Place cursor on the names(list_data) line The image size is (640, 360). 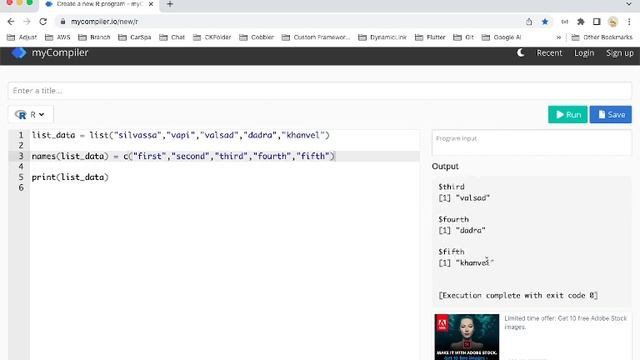pos(183,156)
